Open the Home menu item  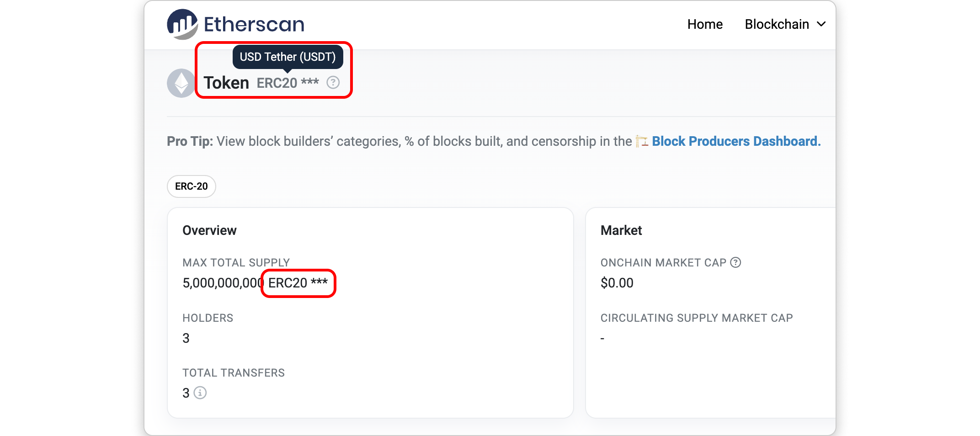[705, 24]
